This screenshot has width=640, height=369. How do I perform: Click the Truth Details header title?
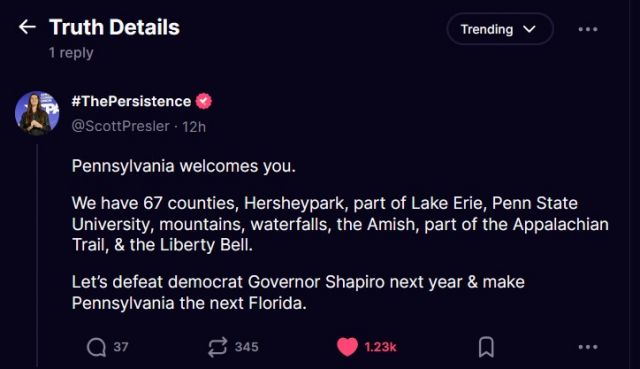tap(114, 27)
